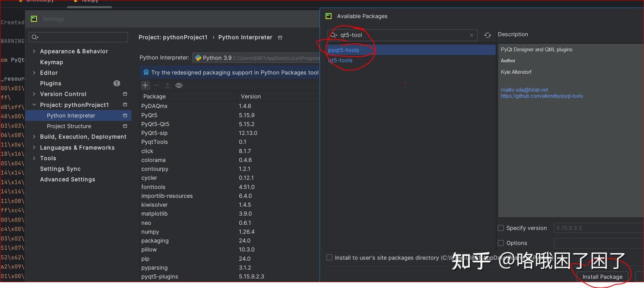Collapse the Project: pythonProject1 node
Image resolution: width=644 pixels, height=288 pixels.
coord(34,104)
